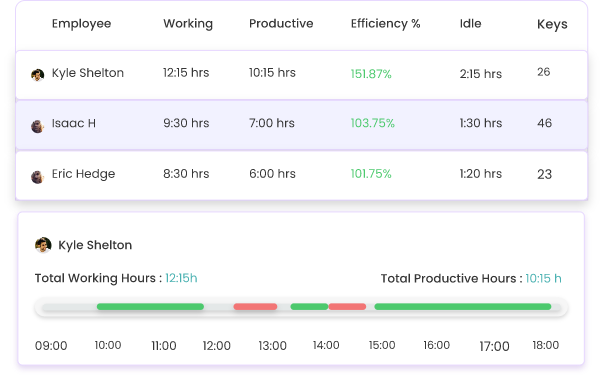Screen dimensions: 604x378
Task: Click Kyle Shelton's name in the detail card
Action: [x=95, y=245]
